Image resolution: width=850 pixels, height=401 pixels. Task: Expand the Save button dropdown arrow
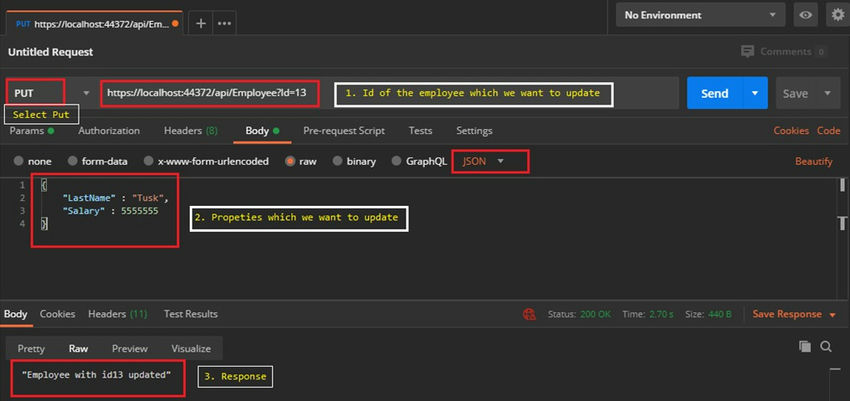point(828,93)
